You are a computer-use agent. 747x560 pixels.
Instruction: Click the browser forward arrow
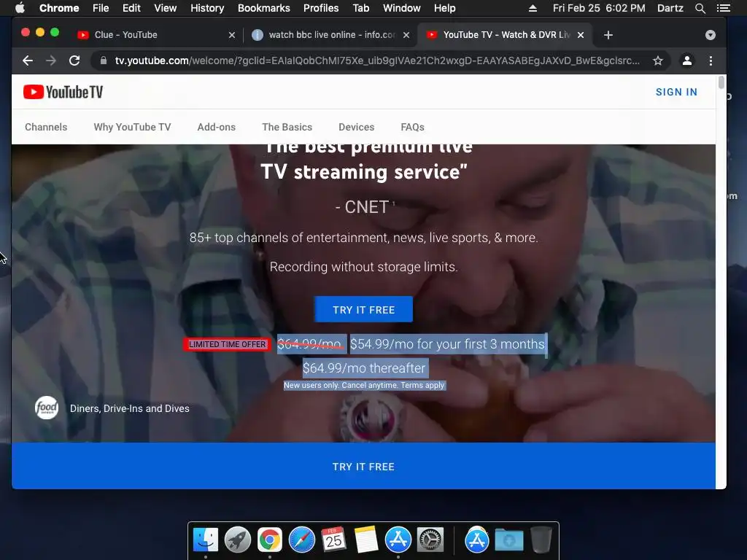[x=50, y=61]
